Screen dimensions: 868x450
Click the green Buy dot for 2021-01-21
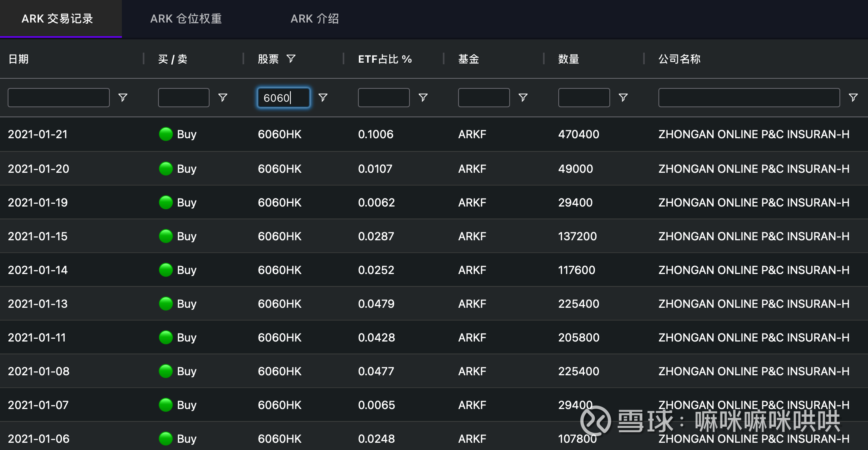166,134
